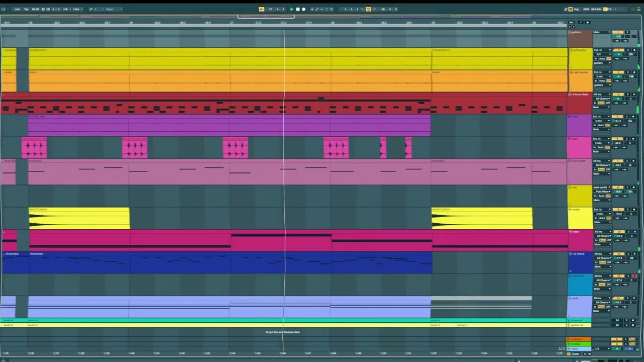Toggle Key map mode
Screen dimensions: 644x362
(x=577, y=9)
